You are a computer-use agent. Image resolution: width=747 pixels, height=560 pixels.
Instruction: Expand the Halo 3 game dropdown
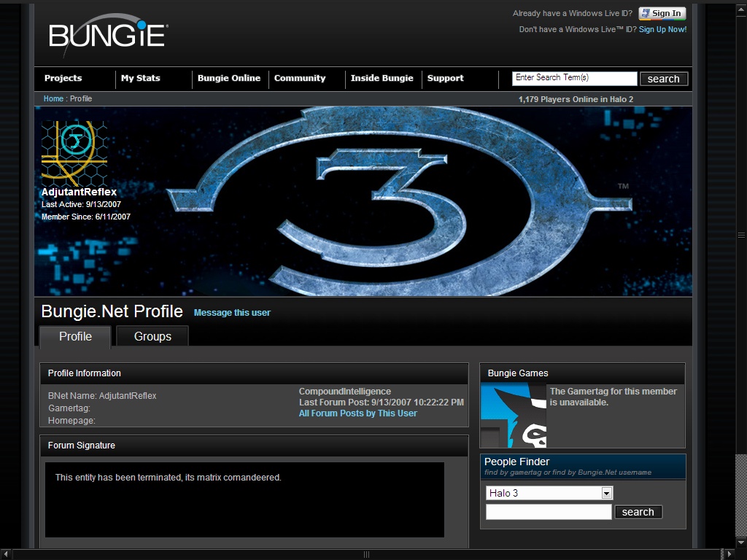(549, 493)
